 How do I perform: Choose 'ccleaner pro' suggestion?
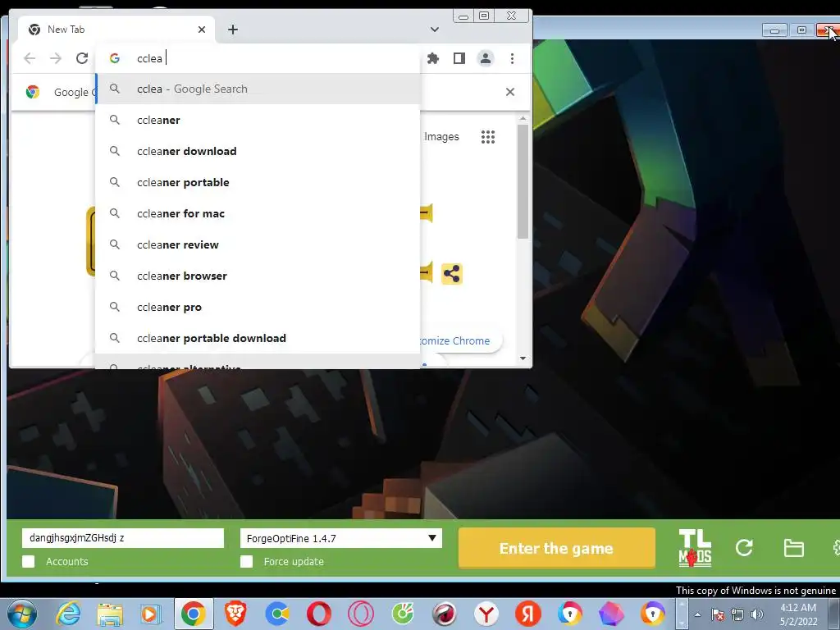coord(257,307)
